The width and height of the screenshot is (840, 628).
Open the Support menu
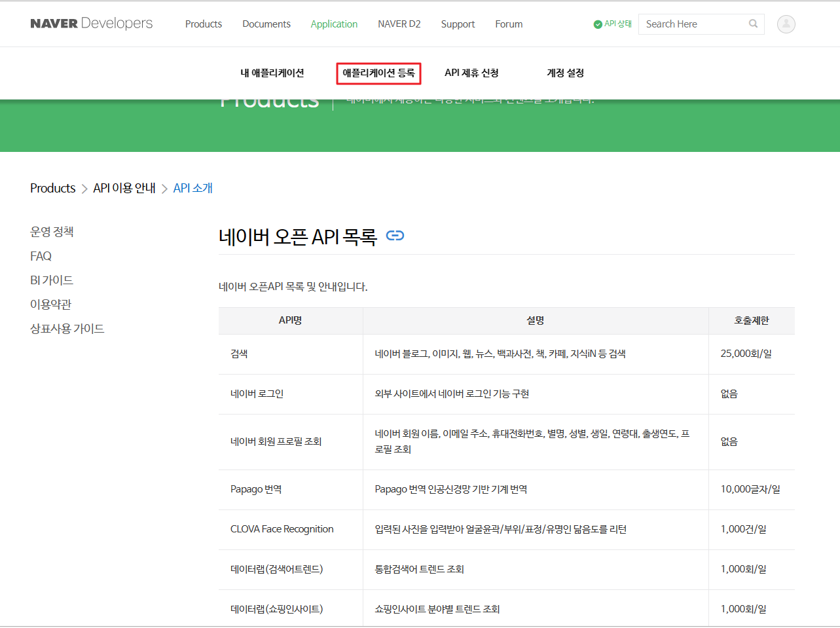[458, 24]
